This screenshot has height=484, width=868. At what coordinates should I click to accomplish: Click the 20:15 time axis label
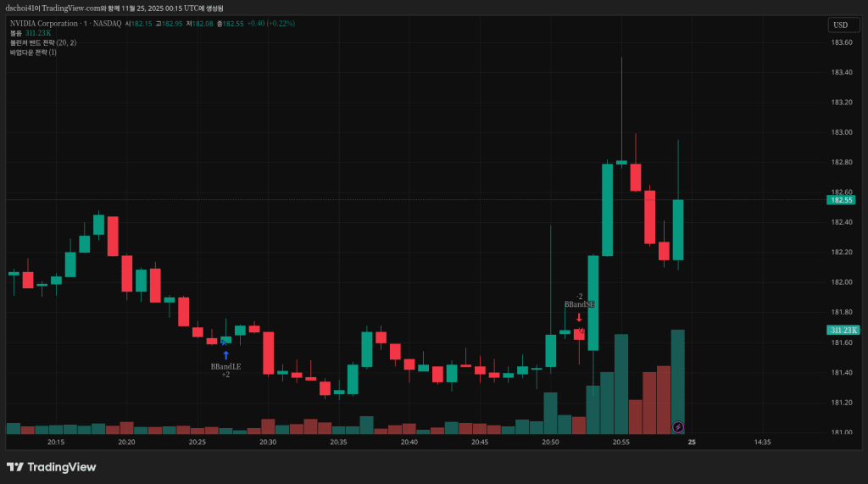pos(56,442)
